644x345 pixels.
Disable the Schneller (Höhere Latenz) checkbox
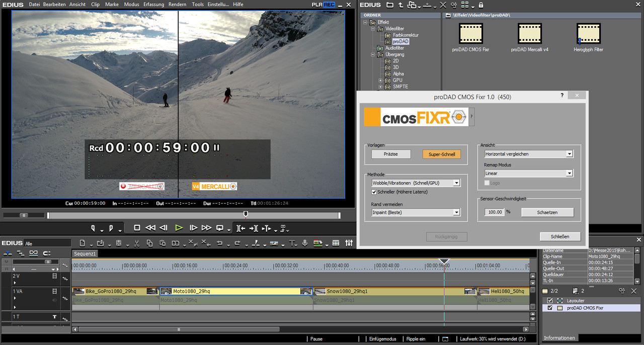374,192
